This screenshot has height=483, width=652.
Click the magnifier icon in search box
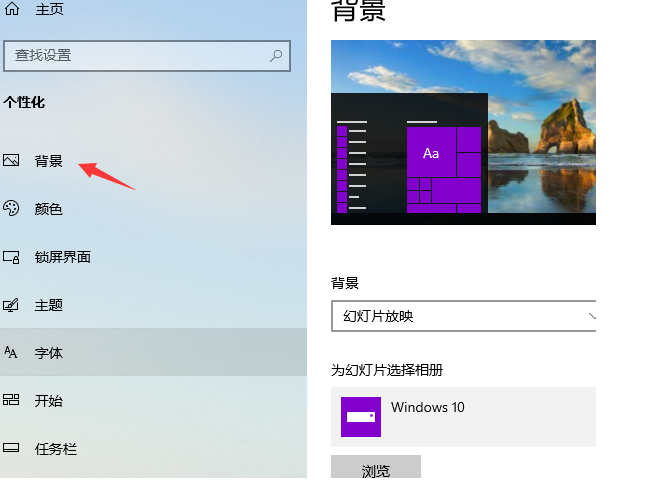tap(276, 55)
